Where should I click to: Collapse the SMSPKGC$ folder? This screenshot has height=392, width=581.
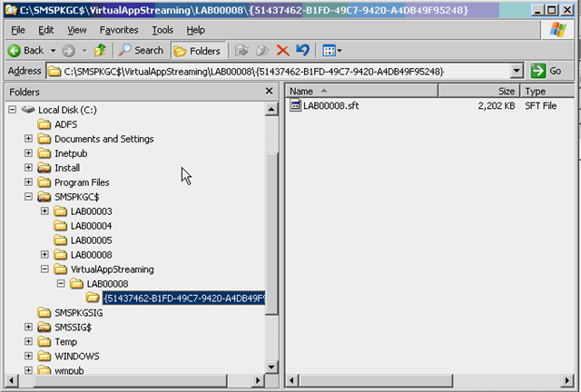pyautogui.click(x=28, y=196)
